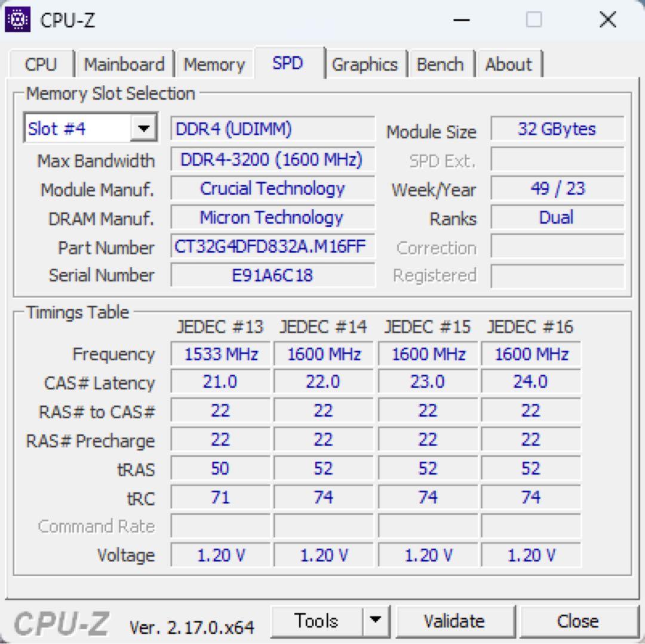Switch to the Memory tab
Screen dimensions: 645x644
point(214,64)
